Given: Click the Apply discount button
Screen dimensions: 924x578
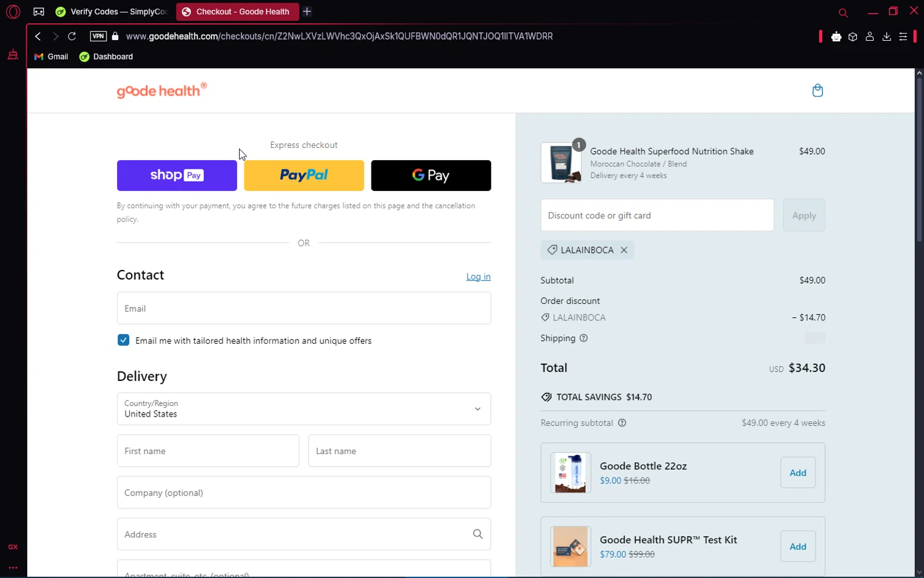Looking at the screenshot, I should pyautogui.click(x=804, y=215).
